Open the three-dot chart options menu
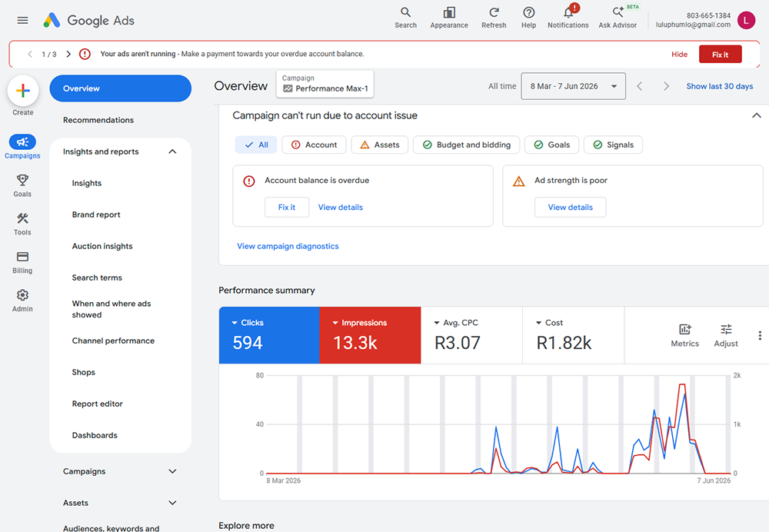This screenshot has height=532, width=769. [760, 335]
